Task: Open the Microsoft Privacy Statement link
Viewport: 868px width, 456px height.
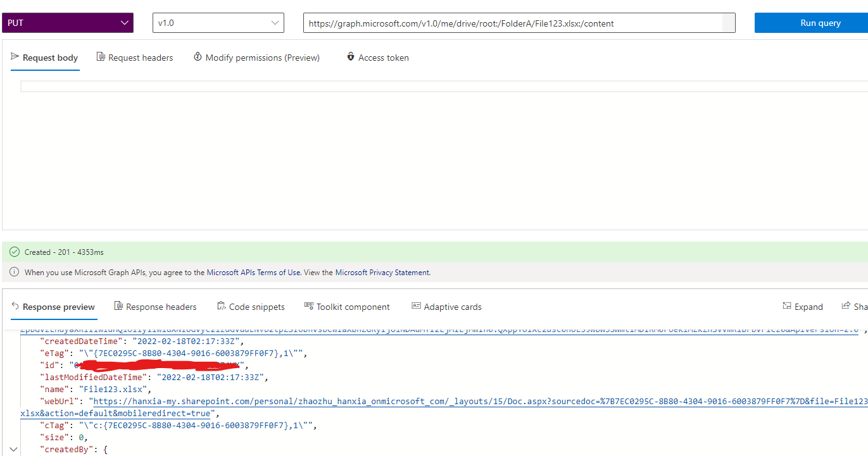Action: (382, 273)
